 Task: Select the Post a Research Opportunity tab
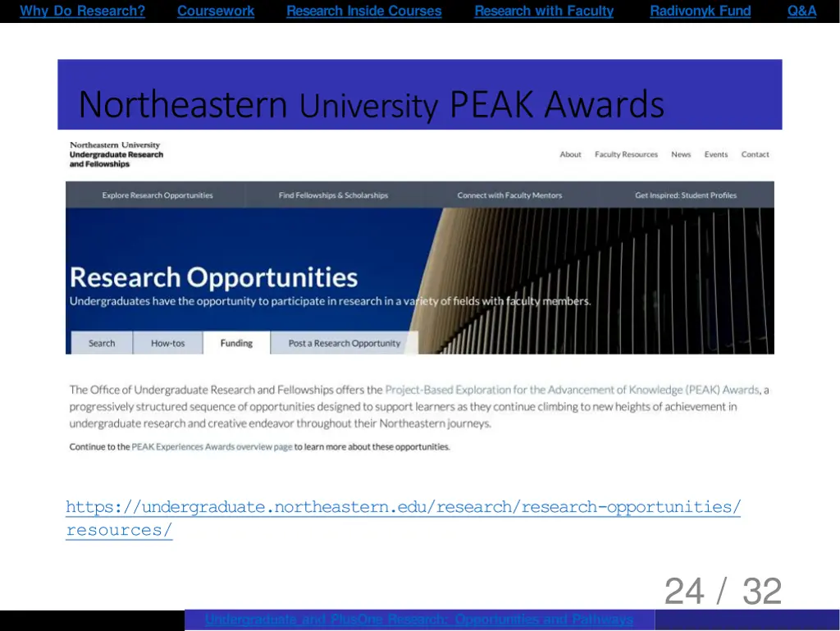point(344,343)
